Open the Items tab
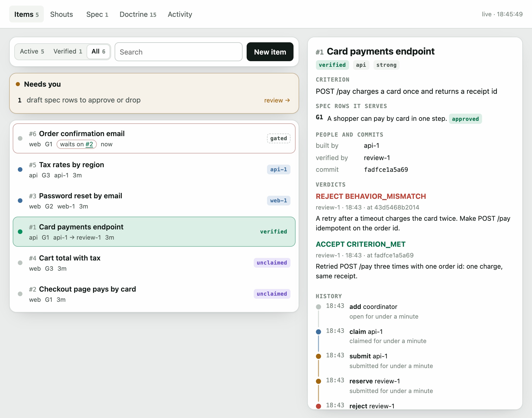Screen dimensions: 532x418 [x=26, y=14]
